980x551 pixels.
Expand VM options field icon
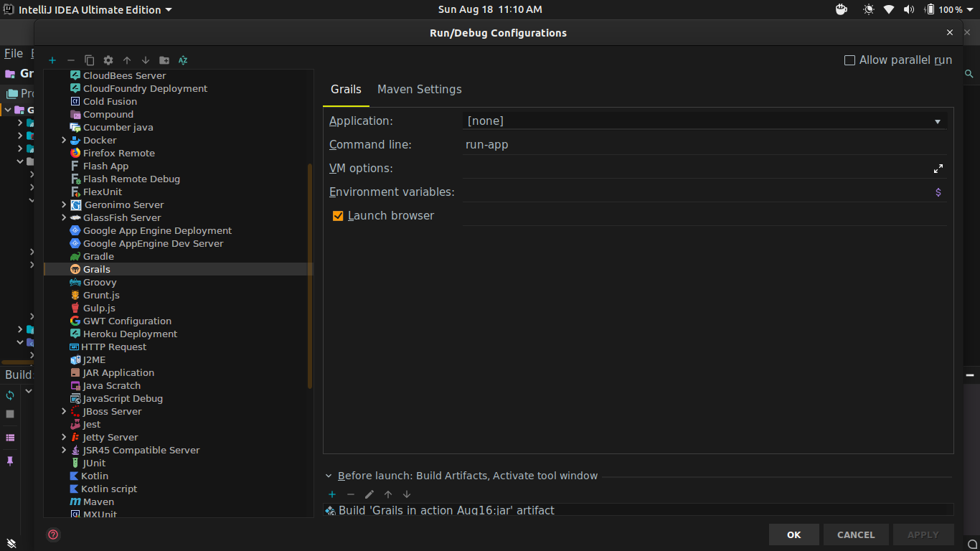click(x=938, y=169)
